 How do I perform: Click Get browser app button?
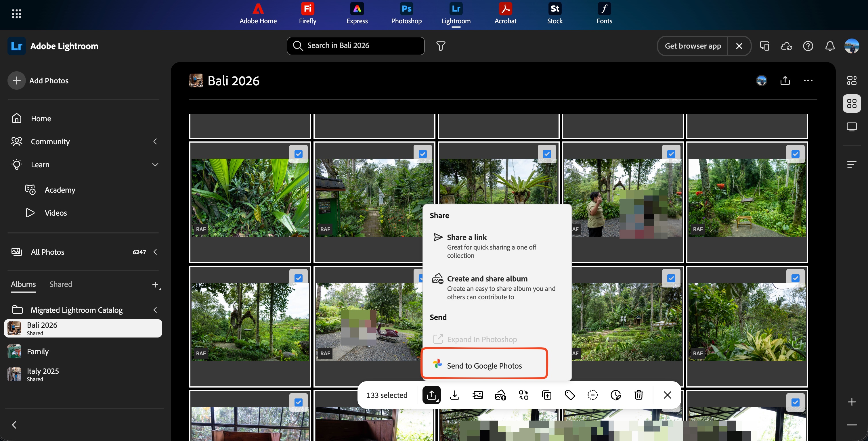point(693,46)
